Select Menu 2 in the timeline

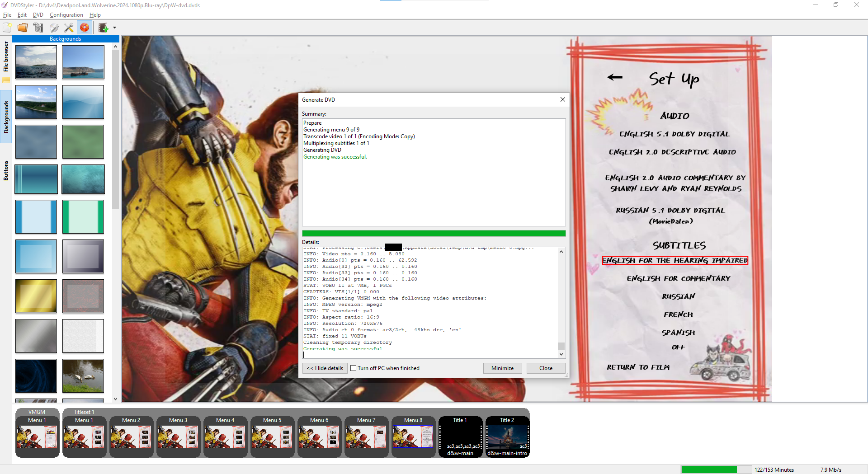point(131,436)
